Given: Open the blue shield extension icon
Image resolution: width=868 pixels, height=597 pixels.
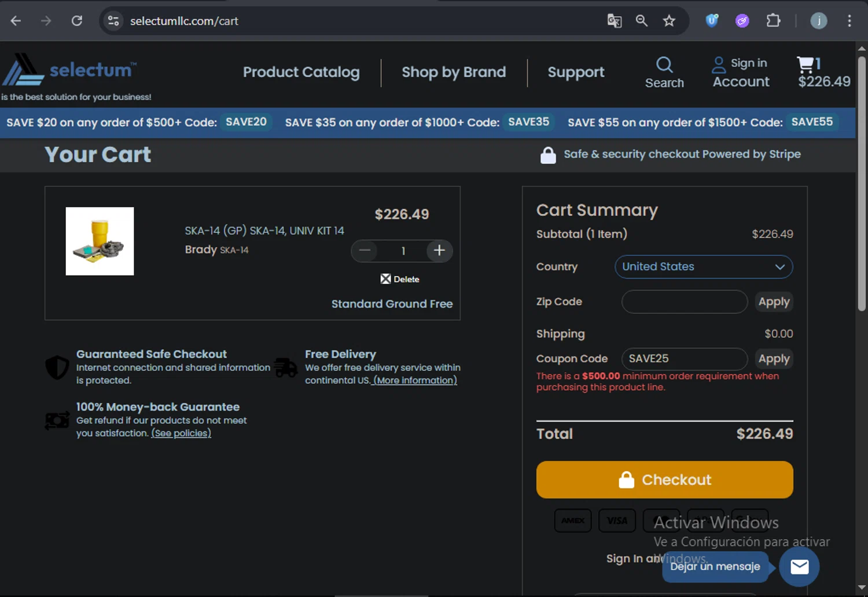Looking at the screenshot, I should point(712,21).
